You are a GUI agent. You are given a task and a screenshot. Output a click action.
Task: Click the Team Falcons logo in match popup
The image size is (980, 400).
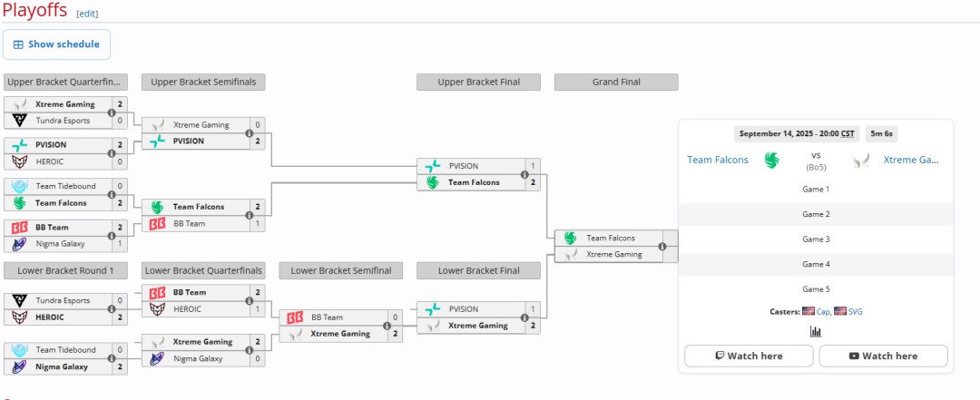pyautogui.click(x=771, y=161)
